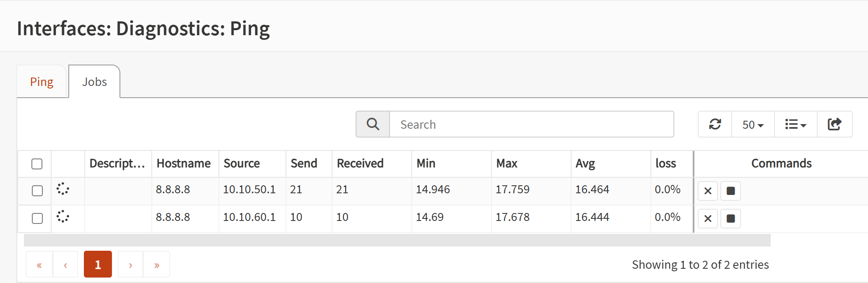Open the 50 rows-per-page dropdown
This screenshot has width=868, height=283.
(x=753, y=125)
